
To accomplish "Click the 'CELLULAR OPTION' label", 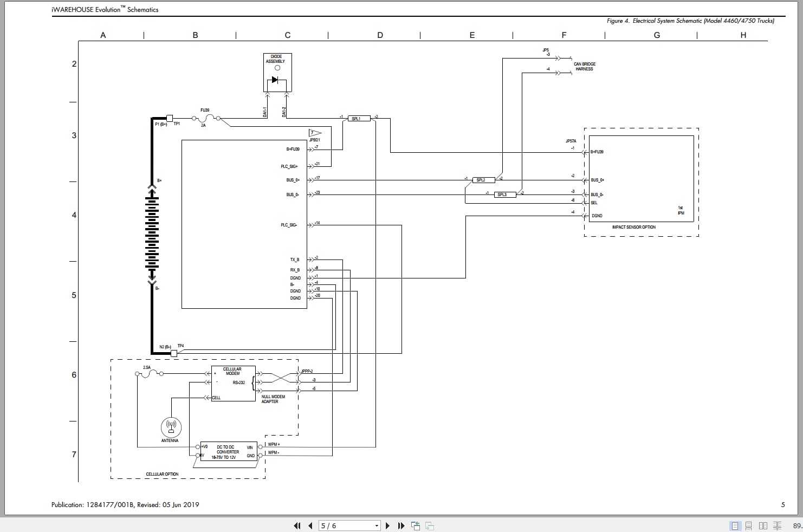I will pyautogui.click(x=162, y=474).
